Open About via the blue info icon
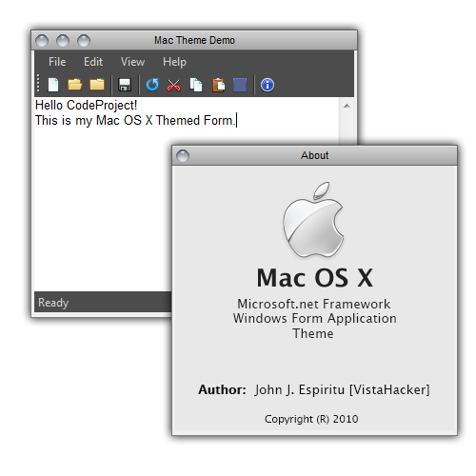Screen dimensions: 476x476 coord(268,85)
